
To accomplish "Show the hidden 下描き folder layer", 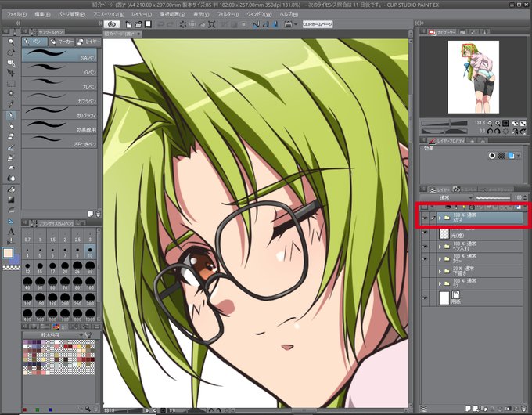I will tap(425, 271).
